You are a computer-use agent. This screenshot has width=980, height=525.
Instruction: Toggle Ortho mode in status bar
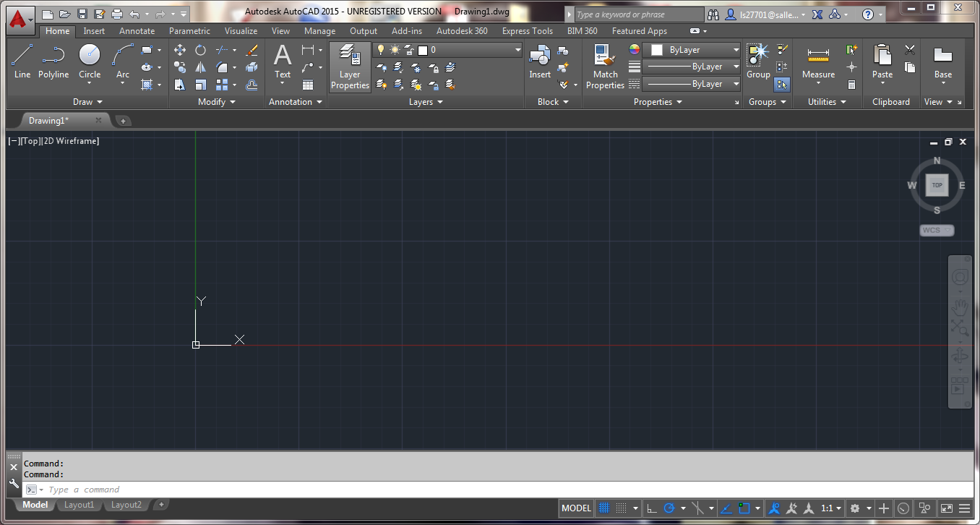[652, 508]
